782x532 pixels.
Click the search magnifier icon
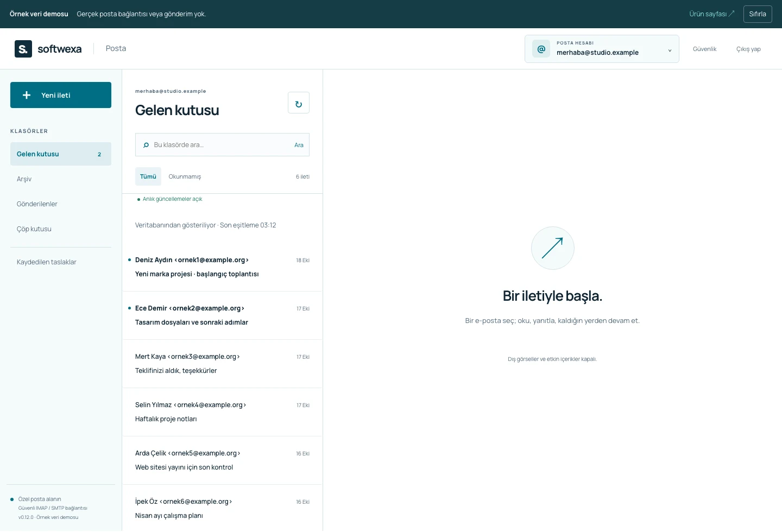(146, 145)
